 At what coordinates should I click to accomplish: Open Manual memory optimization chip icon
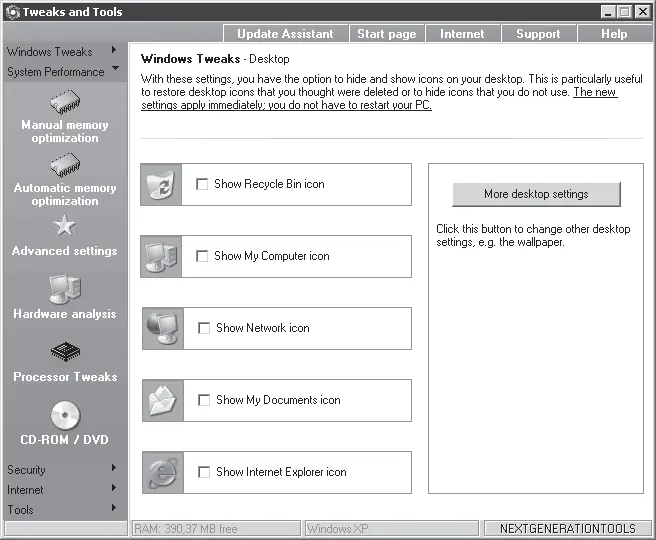(65, 102)
